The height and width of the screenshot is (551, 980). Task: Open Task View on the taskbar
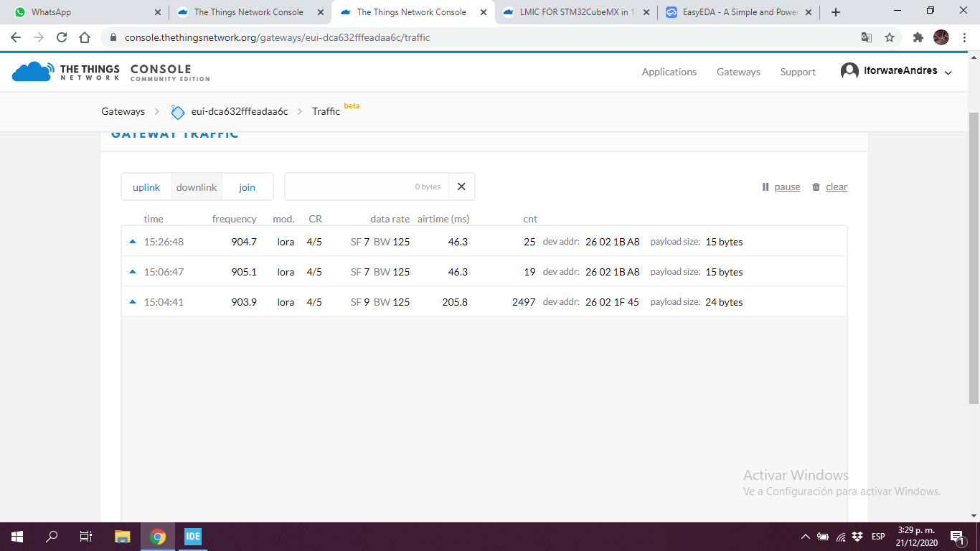tap(86, 537)
